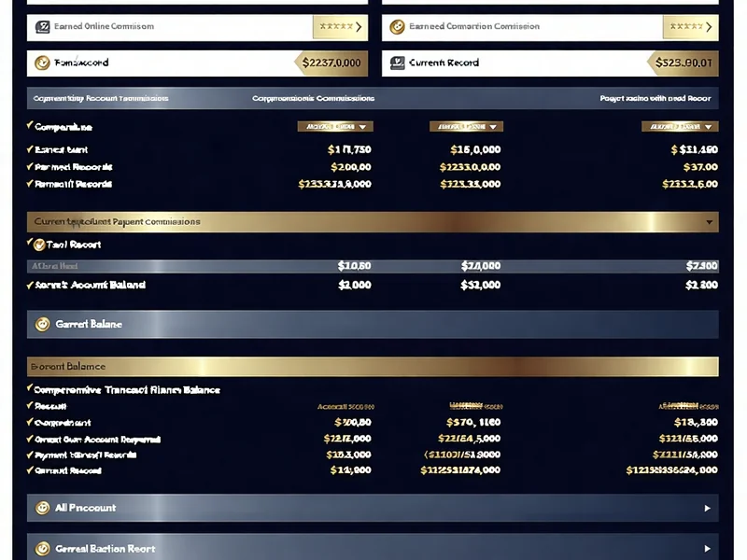747x560 pixels.
Task: Select the Compensations Commissions column header
Action: click(x=313, y=98)
